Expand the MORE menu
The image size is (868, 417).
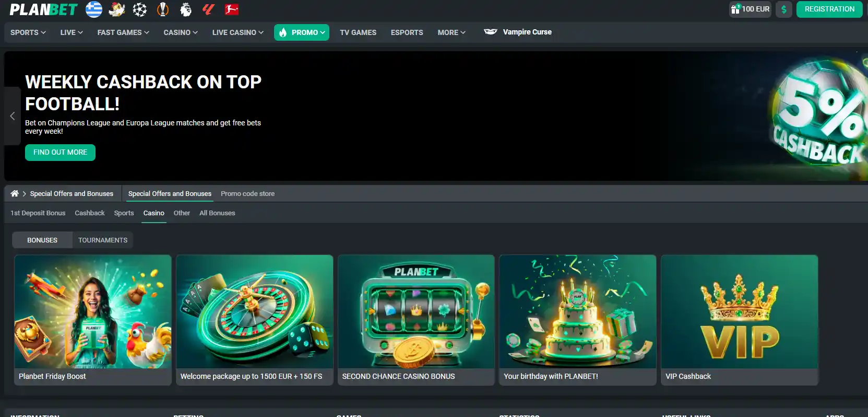451,32
